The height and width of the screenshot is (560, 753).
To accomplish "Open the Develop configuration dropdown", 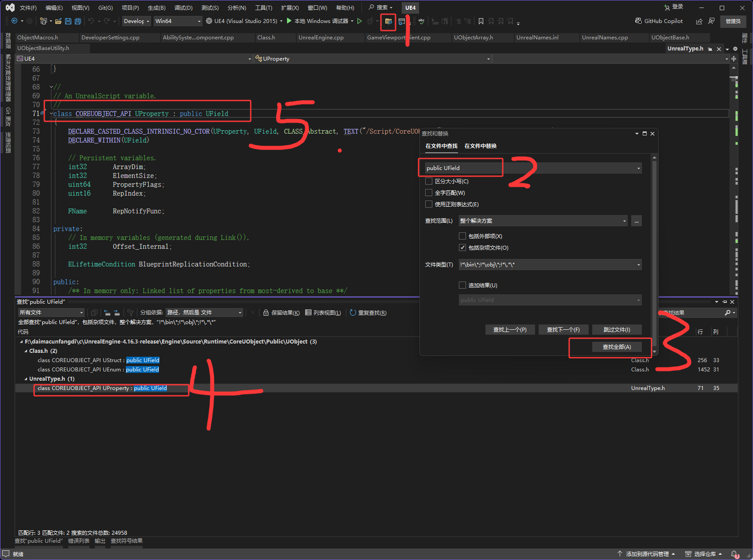I will tap(136, 21).
